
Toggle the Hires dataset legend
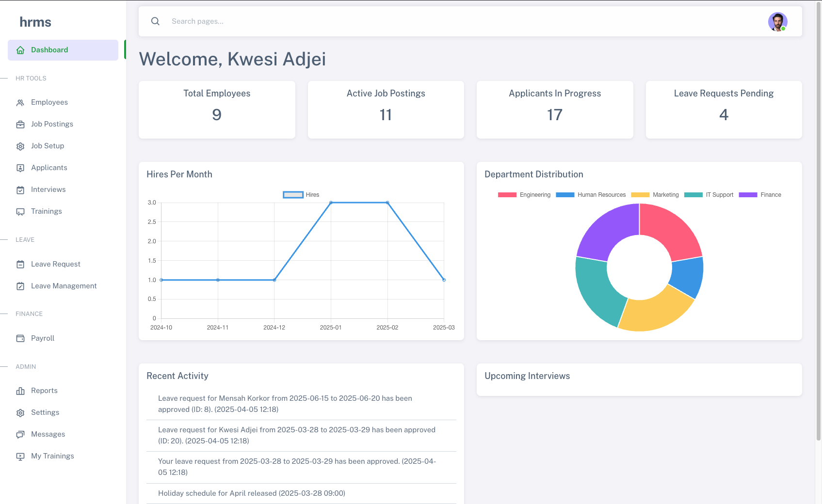301,195
